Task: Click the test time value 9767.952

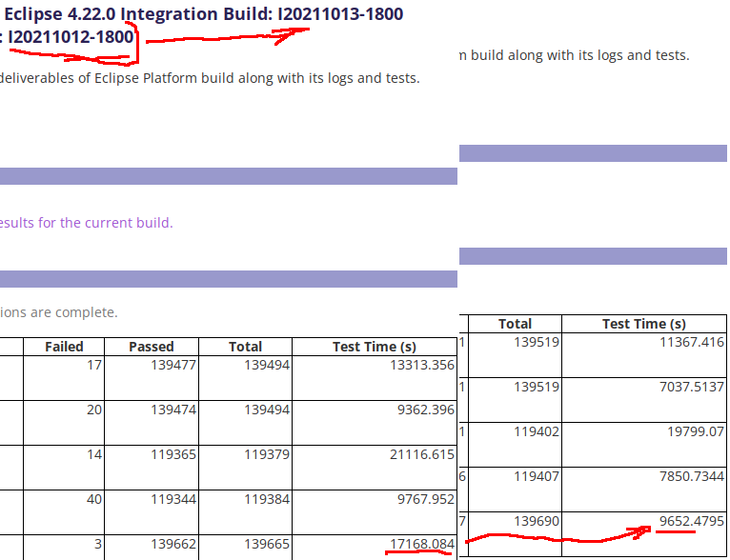Action: pos(426,499)
